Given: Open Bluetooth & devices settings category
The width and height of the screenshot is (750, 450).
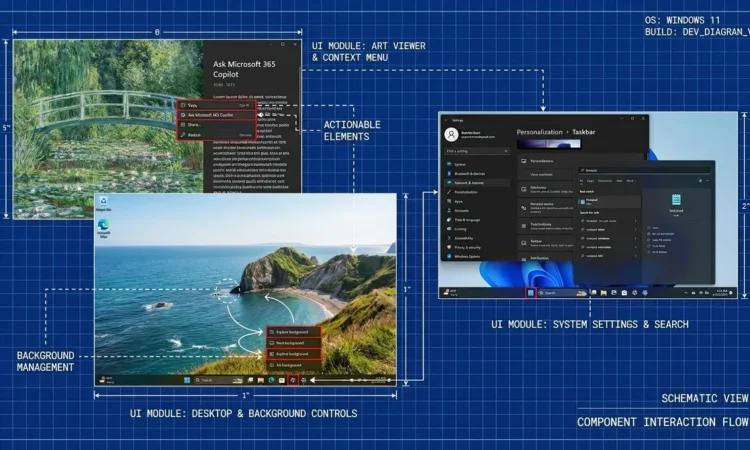Looking at the screenshot, I should pos(471,173).
